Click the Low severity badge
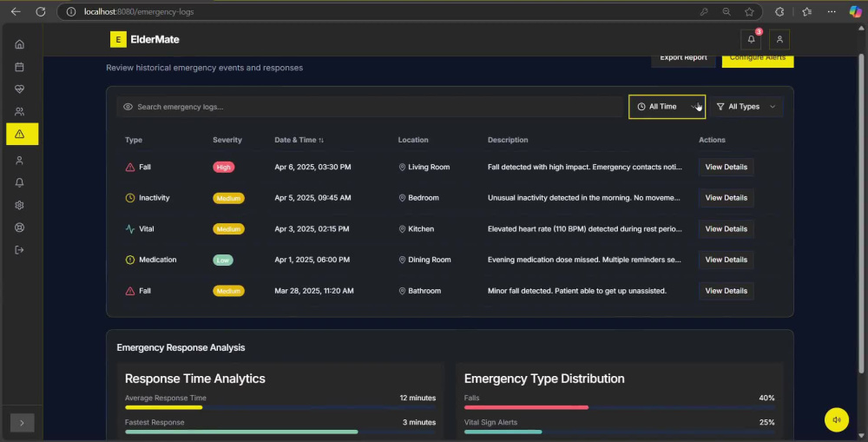 pyautogui.click(x=223, y=261)
